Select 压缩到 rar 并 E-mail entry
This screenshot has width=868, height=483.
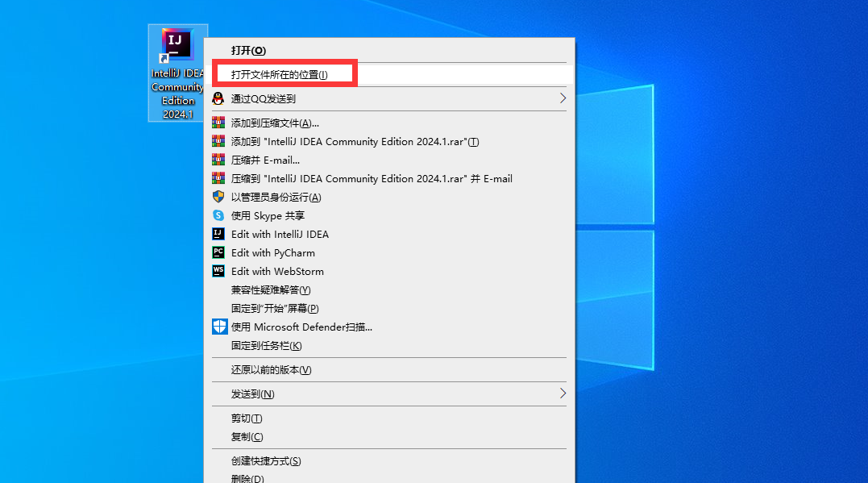click(390, 178)
